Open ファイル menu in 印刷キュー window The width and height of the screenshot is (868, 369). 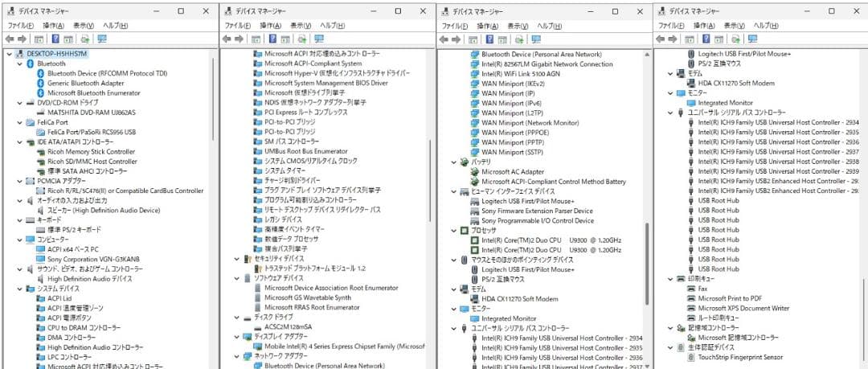coord(671,26)
